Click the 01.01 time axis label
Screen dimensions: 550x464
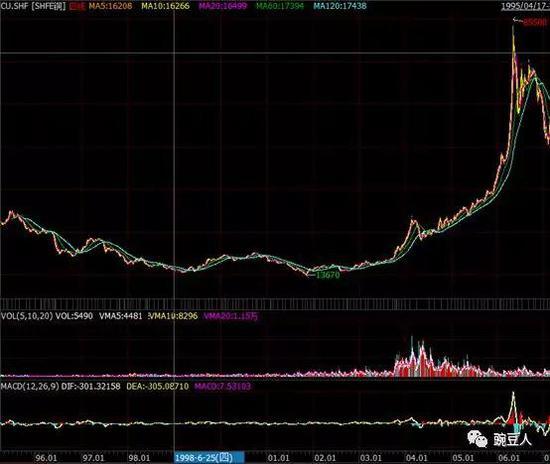point(279,458)
